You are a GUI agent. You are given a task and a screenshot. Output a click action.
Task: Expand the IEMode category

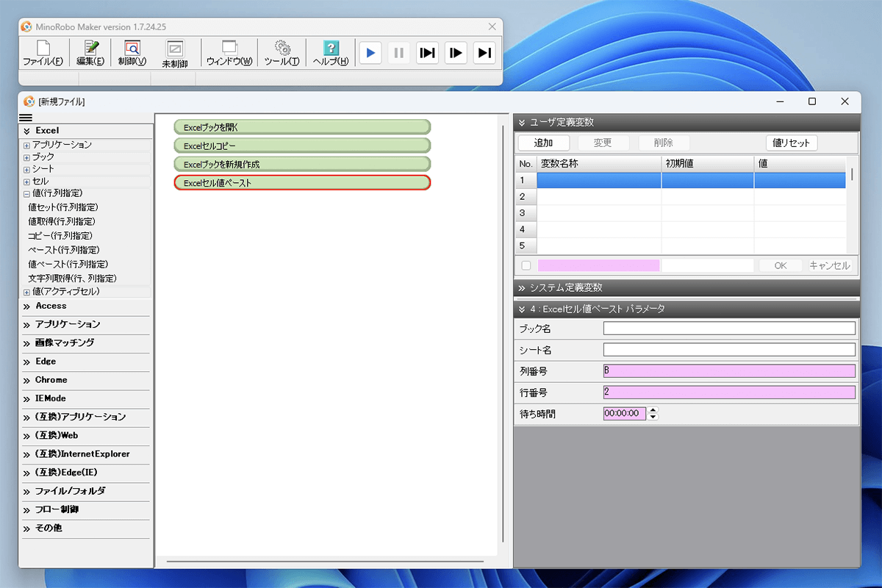tap(26, 399)
